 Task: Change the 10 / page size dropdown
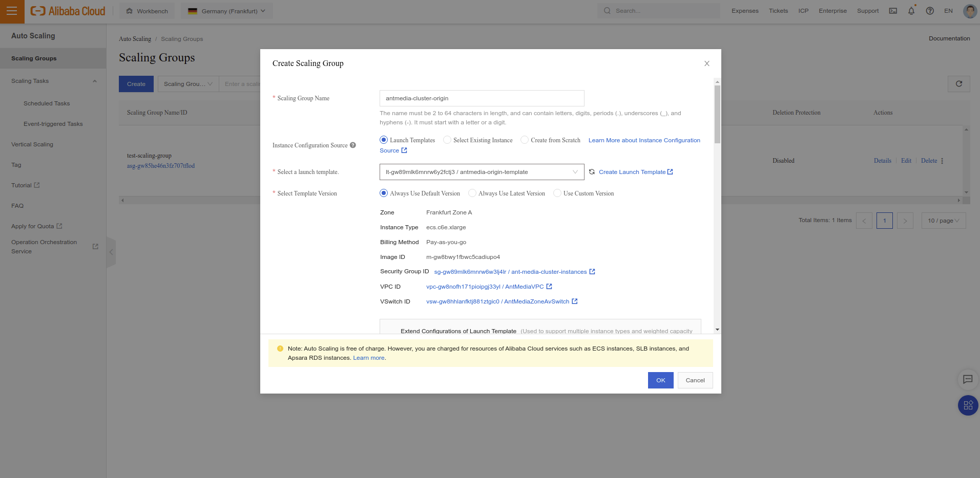[944, 221]
